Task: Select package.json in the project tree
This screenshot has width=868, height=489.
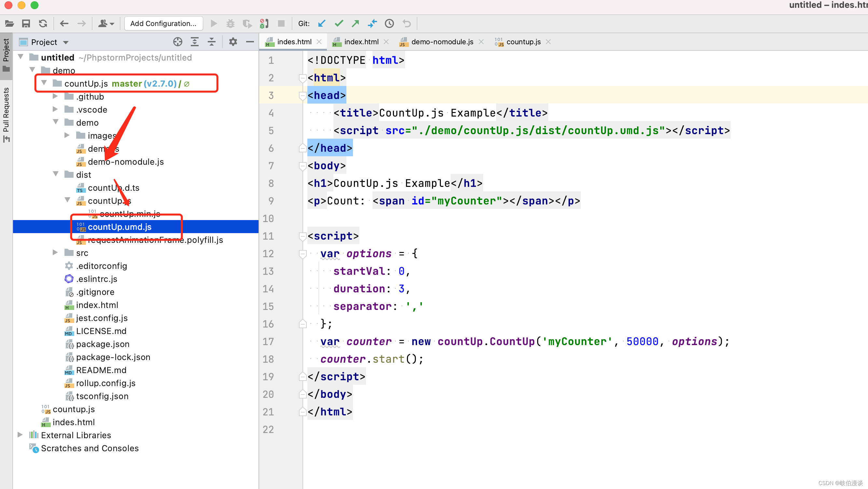Action: (x=103, y=344)
